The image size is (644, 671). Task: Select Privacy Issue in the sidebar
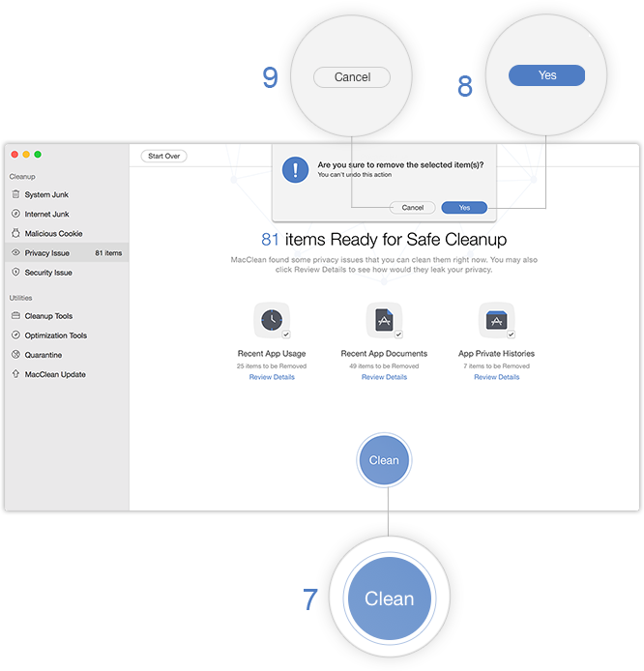tap(47, 253)
